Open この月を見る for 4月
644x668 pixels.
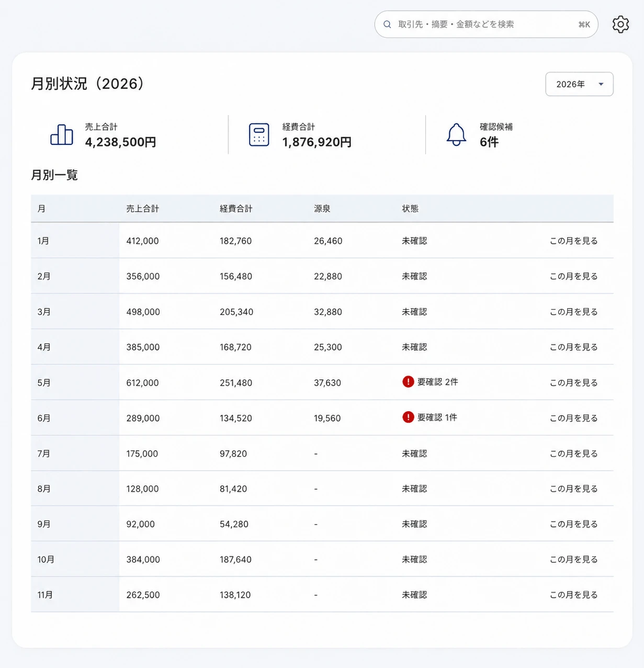tap(573, 347)
